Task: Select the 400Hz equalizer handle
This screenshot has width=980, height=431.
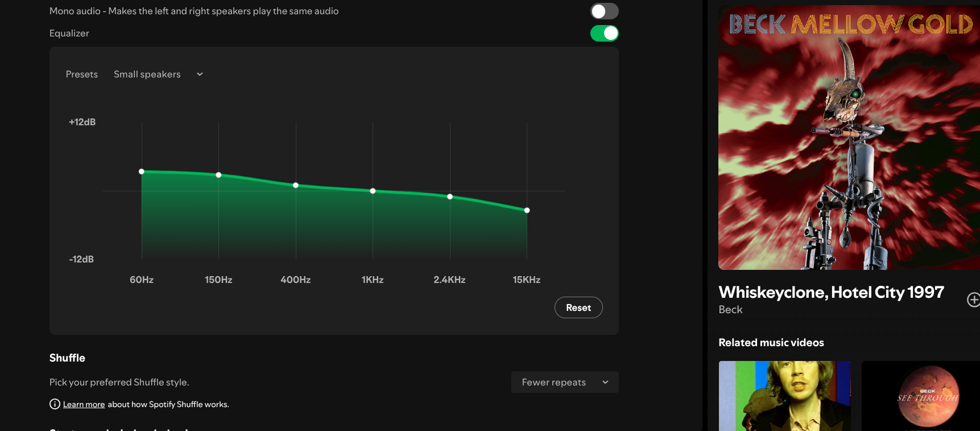Action: 296,185
